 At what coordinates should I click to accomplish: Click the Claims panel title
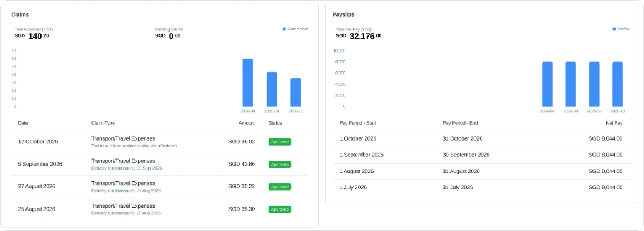(x=20, y=14)
